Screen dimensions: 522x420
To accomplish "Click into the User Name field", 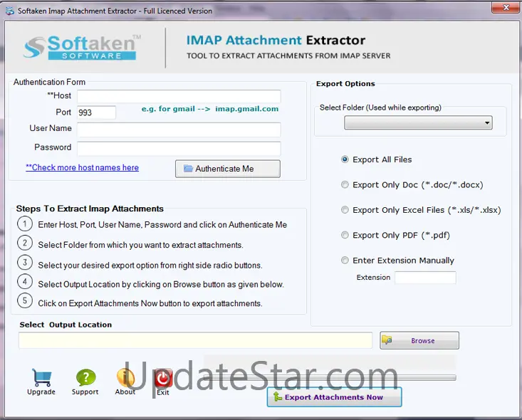I will (179, 130).
